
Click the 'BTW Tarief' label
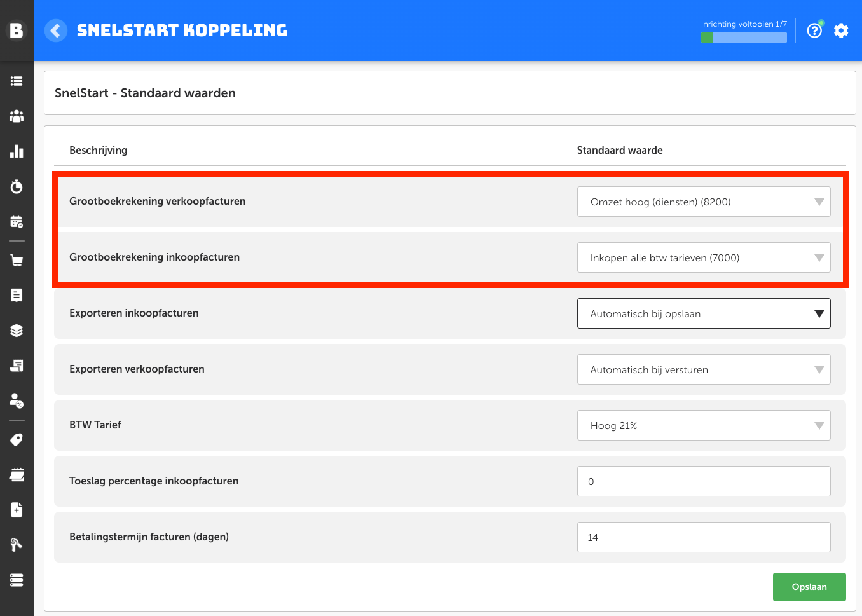(95, 425)
